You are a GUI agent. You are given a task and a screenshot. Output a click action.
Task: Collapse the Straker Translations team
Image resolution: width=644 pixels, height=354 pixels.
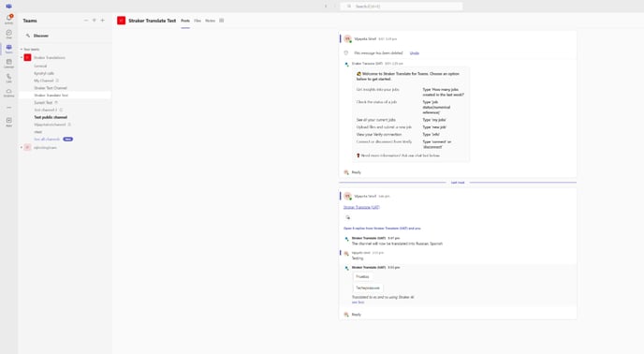click(x=22, y=57)
